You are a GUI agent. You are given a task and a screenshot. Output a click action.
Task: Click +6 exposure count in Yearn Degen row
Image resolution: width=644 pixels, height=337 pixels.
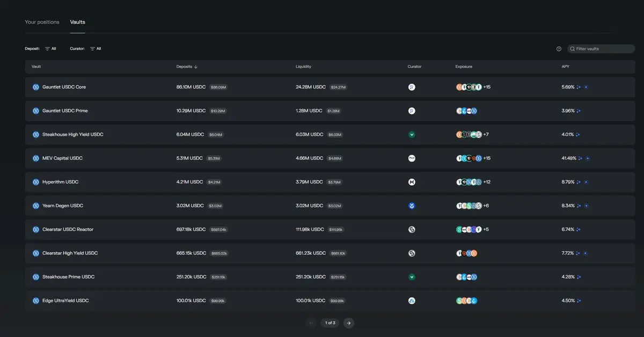[x=486, y=206]
